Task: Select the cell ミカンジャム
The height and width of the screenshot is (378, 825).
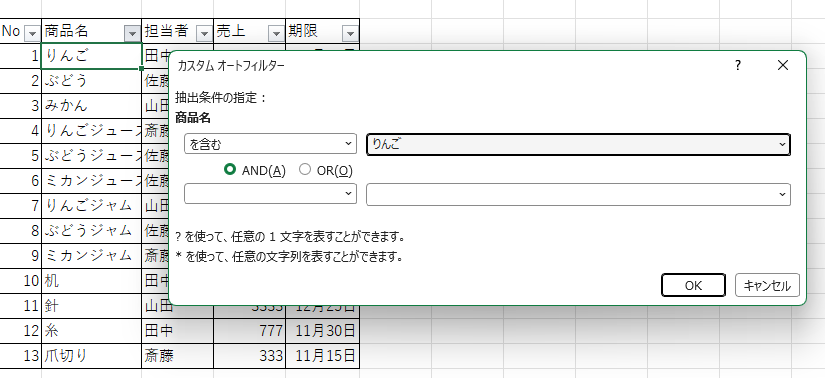Action: tap(91, 256)
